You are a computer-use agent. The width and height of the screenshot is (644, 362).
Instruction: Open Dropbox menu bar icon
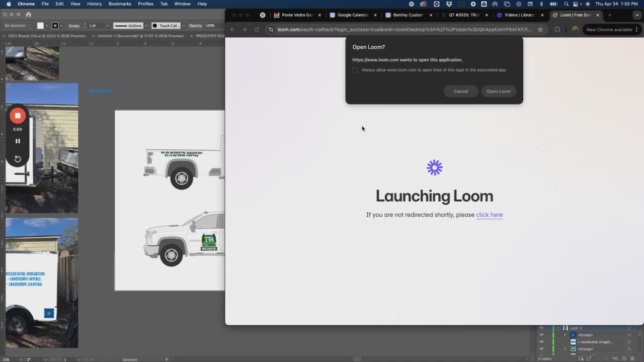(449, 4)
